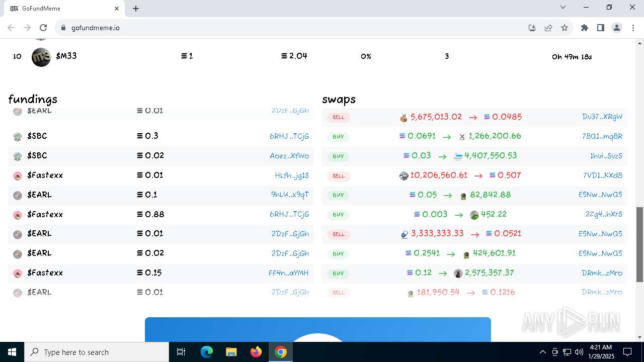Click the token icon beside 82,842.88
Image resolution: width=644 pixels, height=362 pixels.
[x=463, y=196]
